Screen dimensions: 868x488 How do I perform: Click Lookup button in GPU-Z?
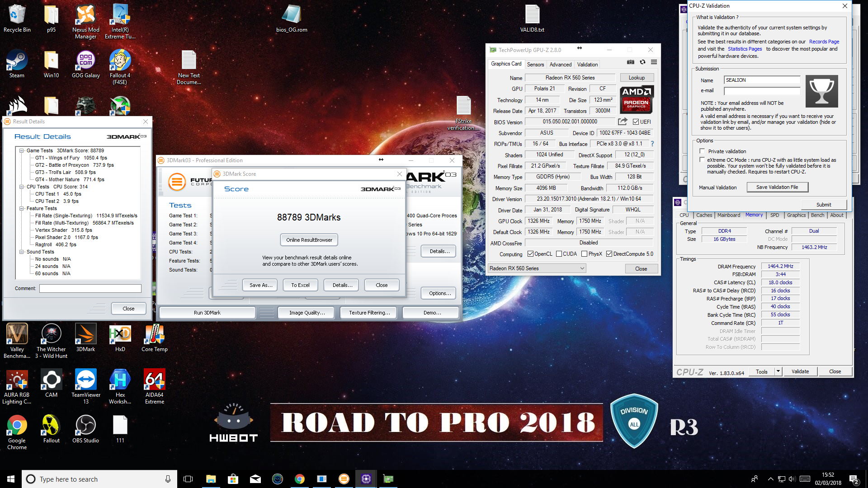pyautogui.click(x=637, y=78)
